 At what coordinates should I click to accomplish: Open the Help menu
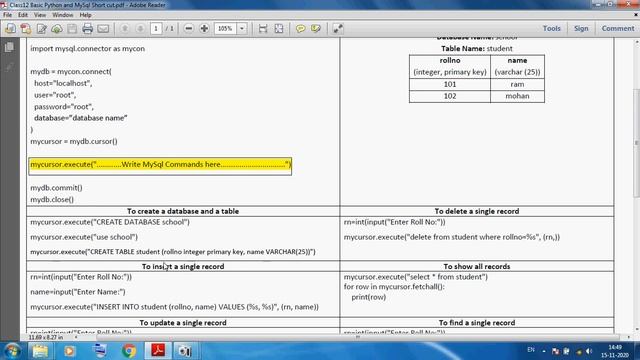point(85,15)
